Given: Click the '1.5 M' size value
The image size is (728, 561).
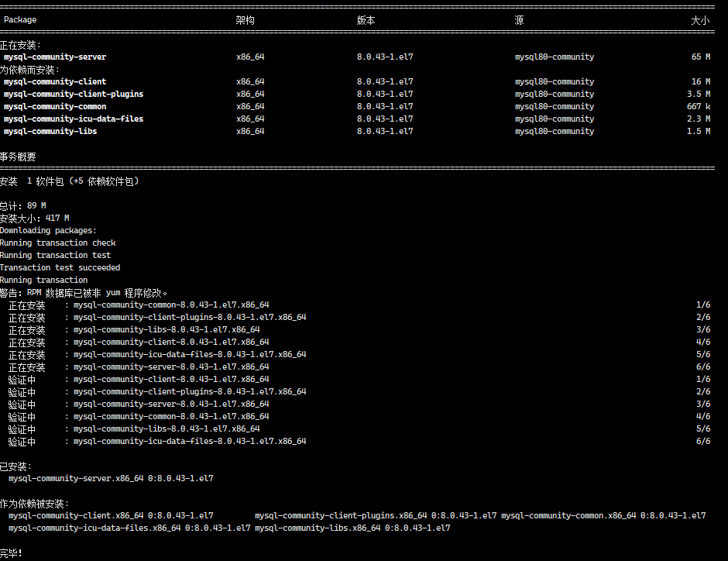Looking at the screenshot, I should pyautogui.click(x=699, y=131).
